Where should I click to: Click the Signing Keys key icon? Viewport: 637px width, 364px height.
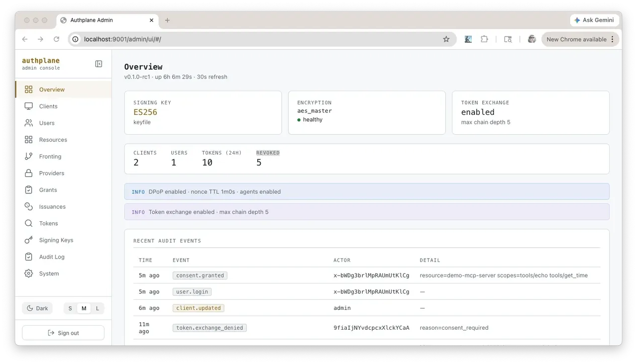(x=29, y=240)
